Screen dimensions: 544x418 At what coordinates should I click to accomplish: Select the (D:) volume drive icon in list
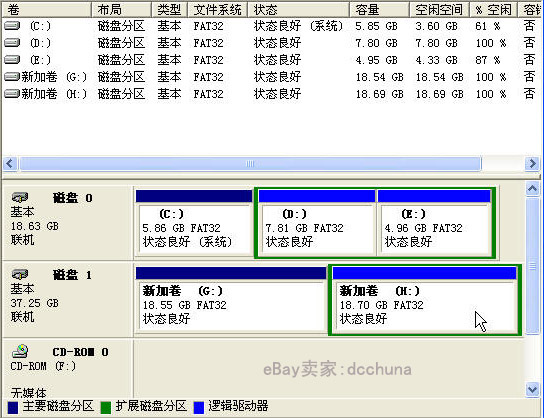coord(12,42)
